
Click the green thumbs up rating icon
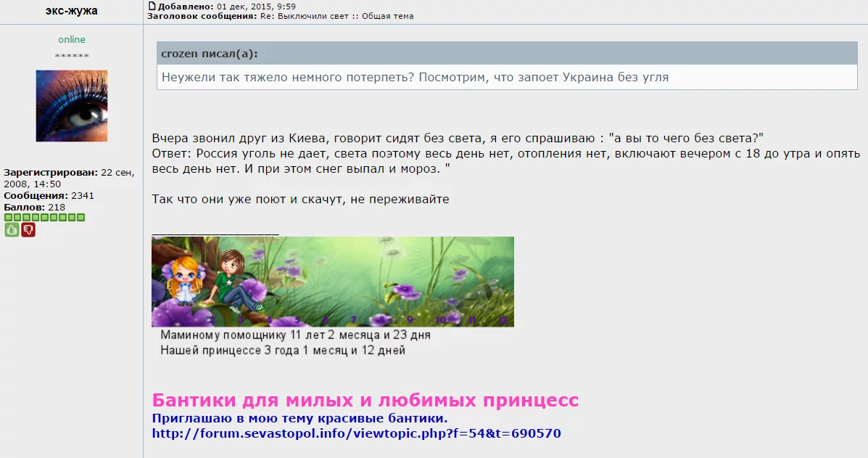(x=12, y=230)
